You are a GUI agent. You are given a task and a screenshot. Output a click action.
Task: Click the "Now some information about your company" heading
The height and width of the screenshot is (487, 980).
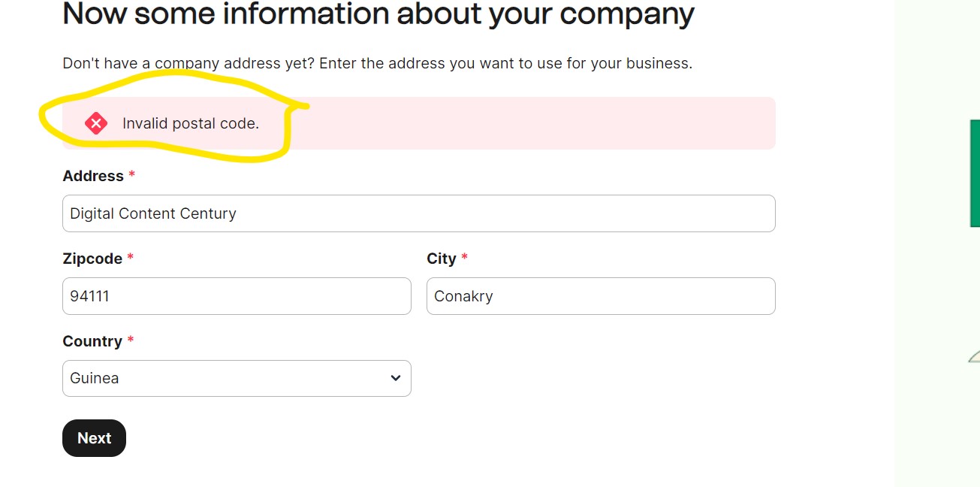(x=378, y=14)
